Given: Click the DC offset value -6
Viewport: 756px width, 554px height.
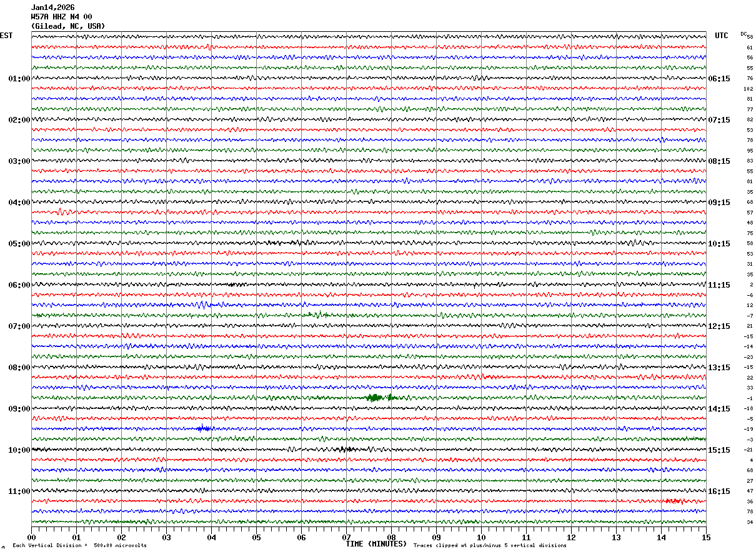Looking at the screenshot, I should 750,295.
